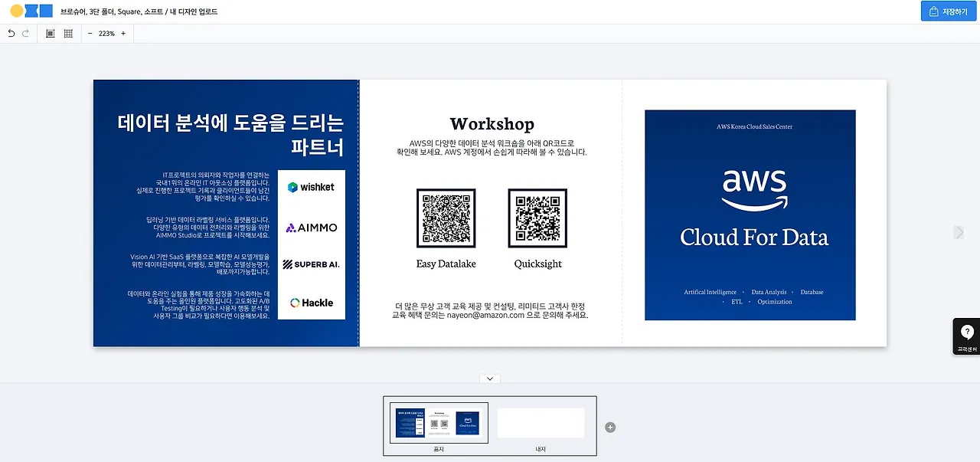The image size is (980, 462).
Task: Click the nayeon@amazon.com contact paragraph
Action: point(490,310)
